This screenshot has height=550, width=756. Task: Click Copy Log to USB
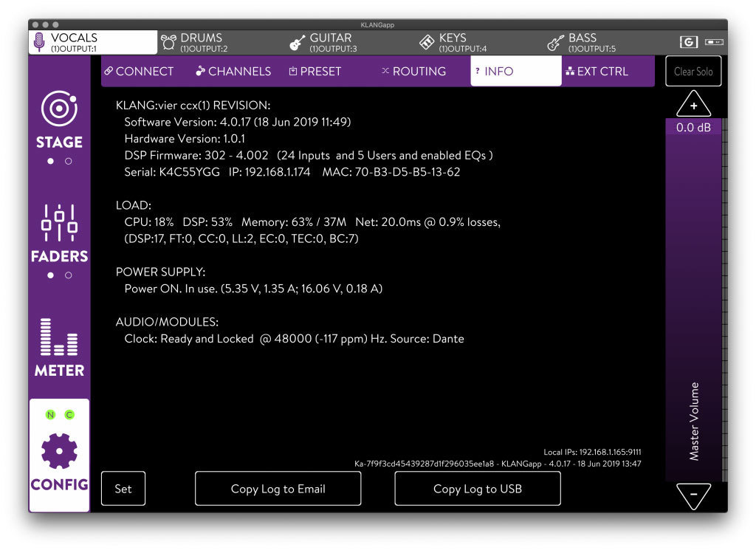tap(478, 489)
